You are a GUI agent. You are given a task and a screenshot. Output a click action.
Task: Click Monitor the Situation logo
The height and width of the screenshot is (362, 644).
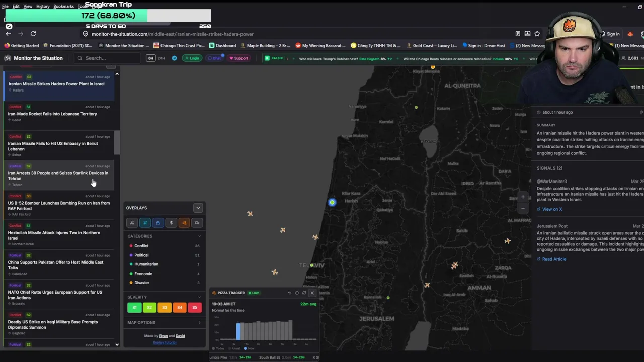tap(34, 58)
